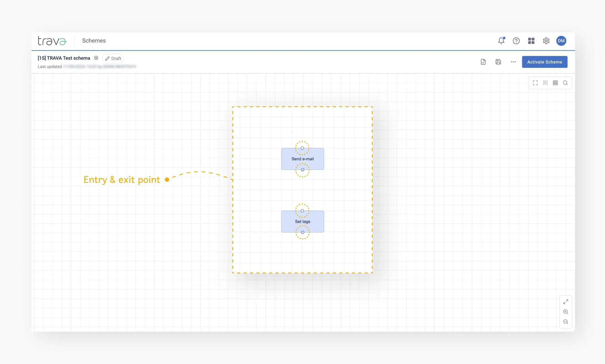605x364 pixels.
Task: Open the DM user avatar menu
Action: (x=561, y=41)
